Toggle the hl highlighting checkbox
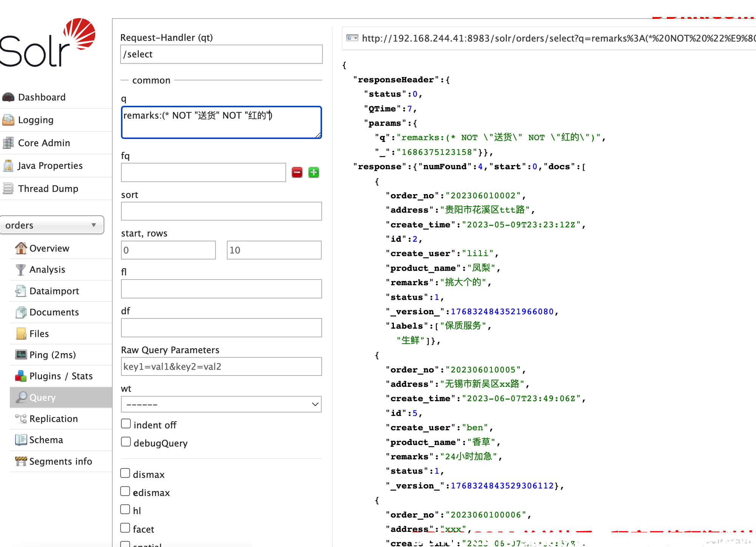The height and width of the screenshot is (547, 756). click(x=125, y=510)
